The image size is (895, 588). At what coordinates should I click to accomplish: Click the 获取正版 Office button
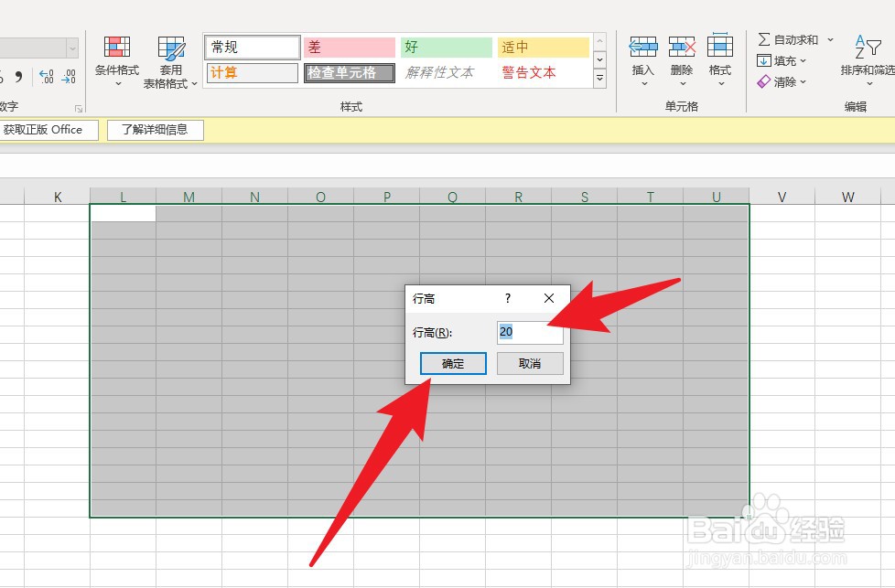point(49,130)
